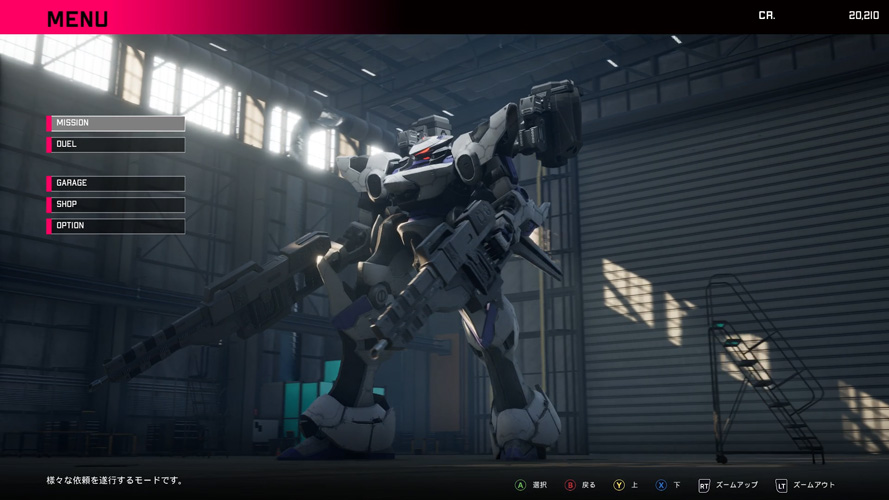Open the OPTION menu entry
The image size is (889, 500).
[x=116, y=226]
